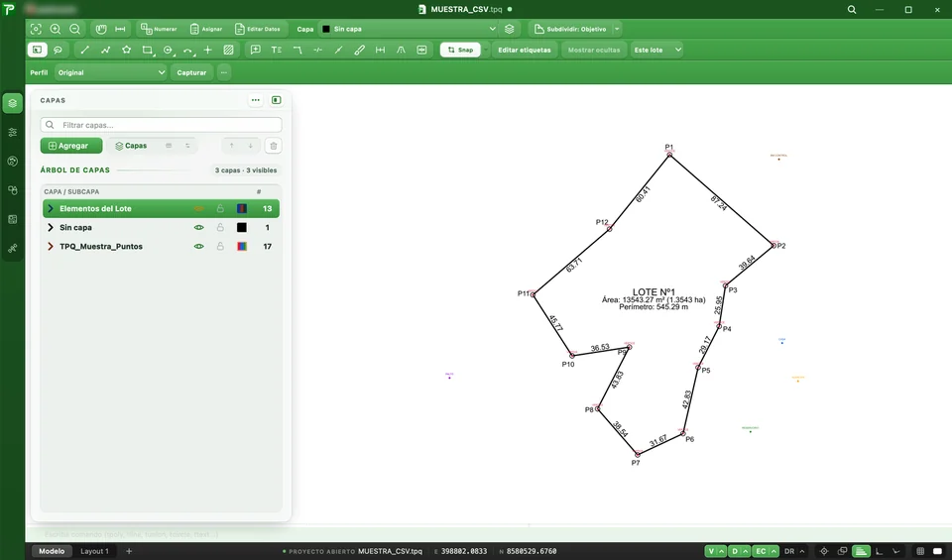This screenshot has width=952, height=560.
Task: Toggle the EC status bar mode
Action: 761,551
